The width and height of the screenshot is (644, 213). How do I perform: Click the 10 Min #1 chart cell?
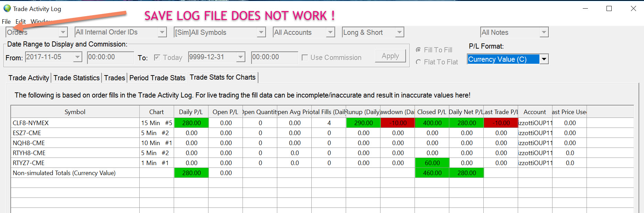tap(157, 143)
